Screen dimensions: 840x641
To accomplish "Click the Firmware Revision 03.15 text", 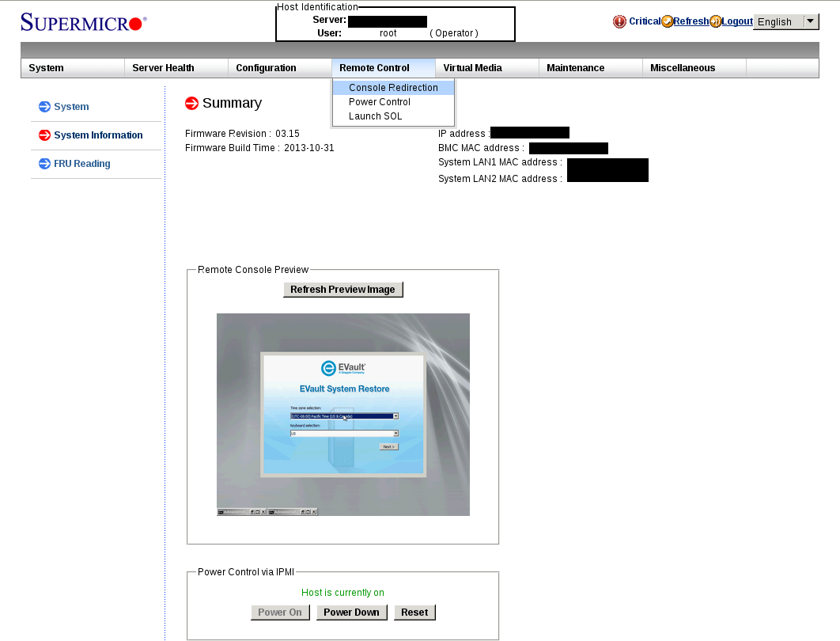I will click(242, 134).
